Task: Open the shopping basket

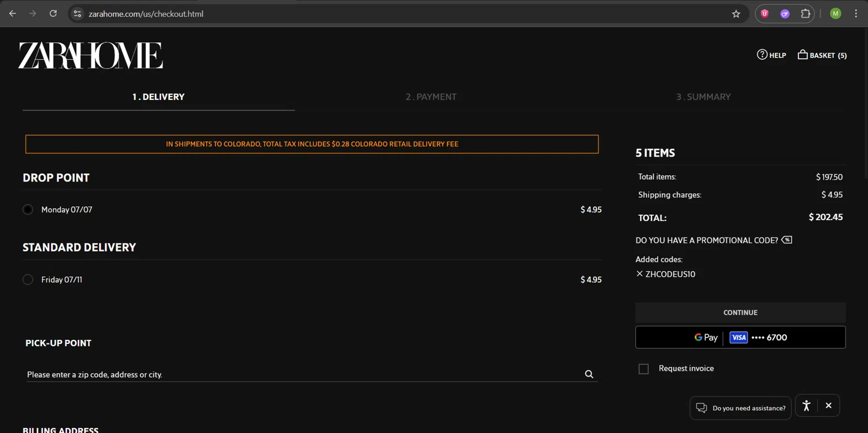Action: 822,55
